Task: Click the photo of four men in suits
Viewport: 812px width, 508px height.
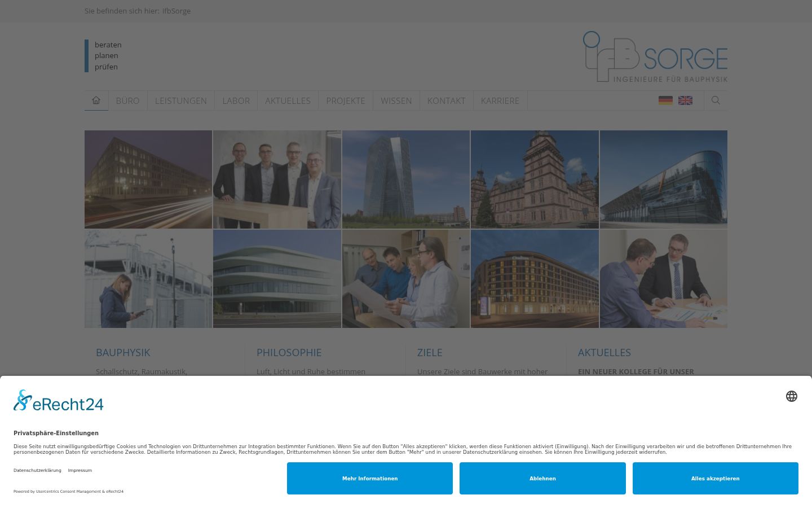Action: (277, 179)
